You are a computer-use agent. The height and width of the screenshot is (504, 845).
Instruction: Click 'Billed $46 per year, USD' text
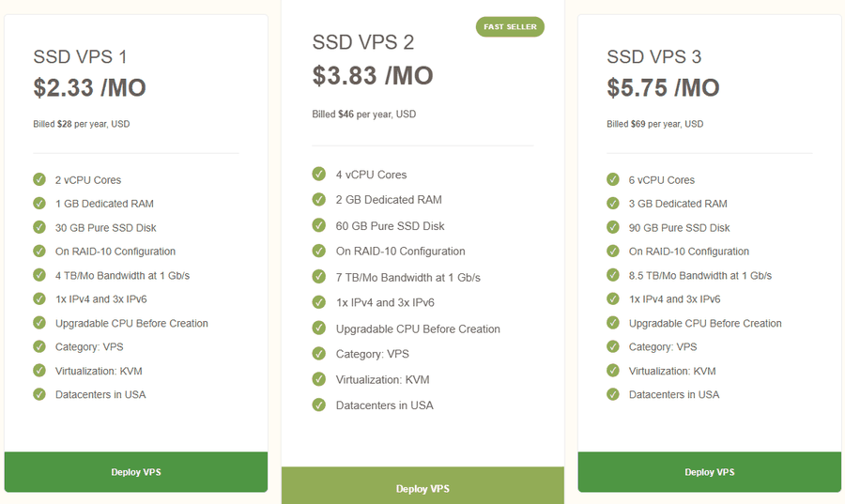tap(363, 115)
